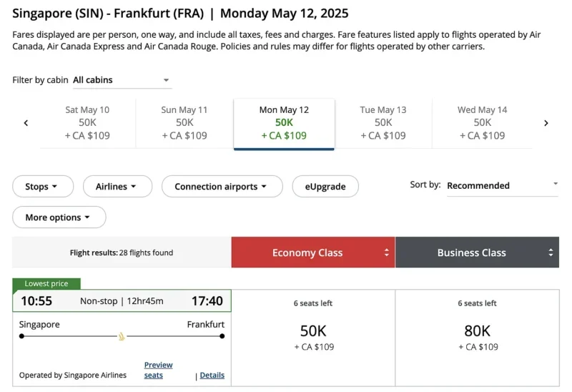Open More options menu
The image size is (572, 392).
[59, 217]
